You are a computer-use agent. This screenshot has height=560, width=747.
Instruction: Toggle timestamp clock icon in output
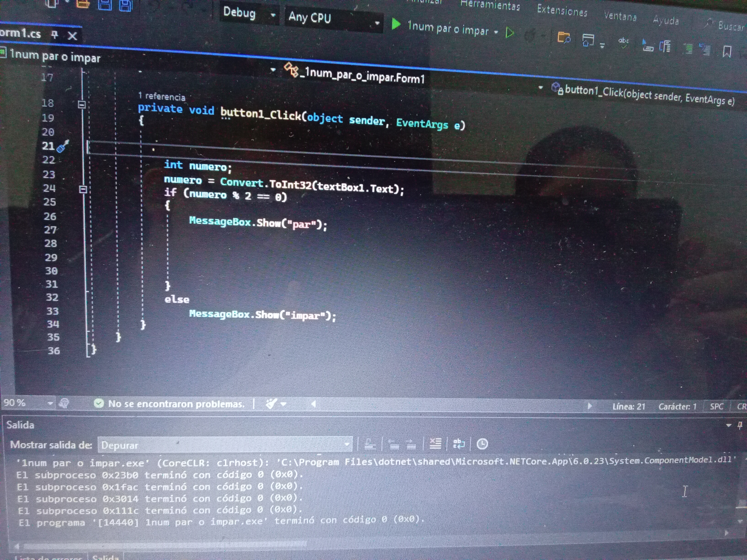(x=482, y=444)
